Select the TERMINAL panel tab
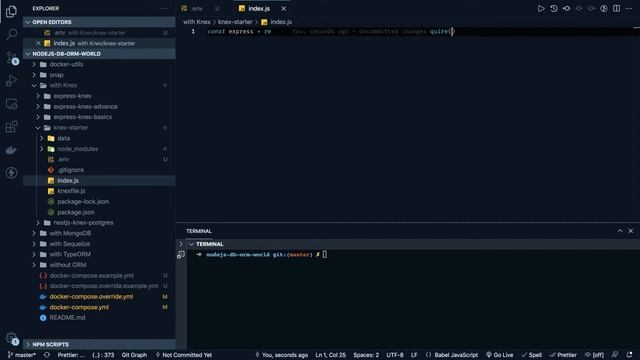Viewport: 640px width, 360px height. [x=199, y=231]
